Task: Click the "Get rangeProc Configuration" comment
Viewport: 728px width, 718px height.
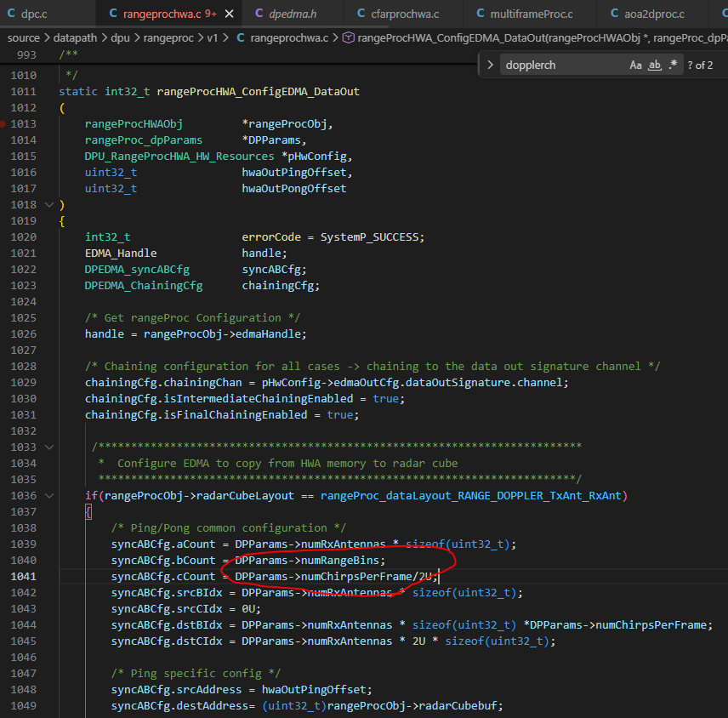Action: [x=193, y=318]
